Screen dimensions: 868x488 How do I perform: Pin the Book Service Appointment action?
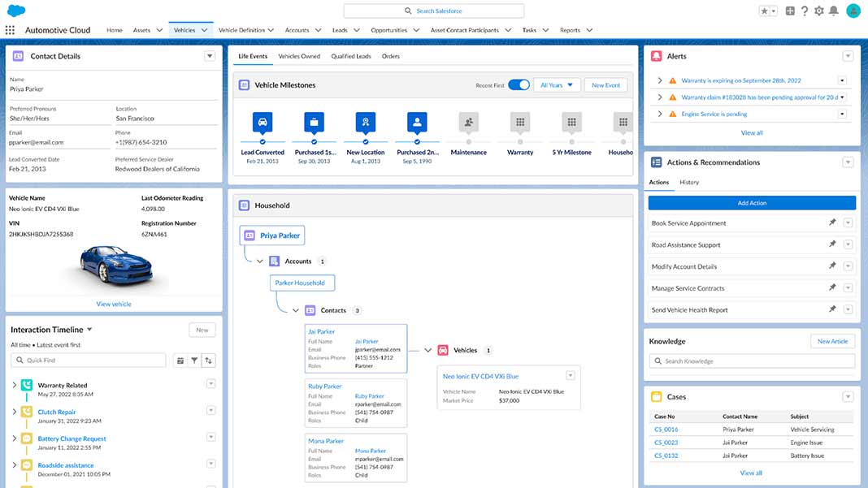tap(832, 222)
